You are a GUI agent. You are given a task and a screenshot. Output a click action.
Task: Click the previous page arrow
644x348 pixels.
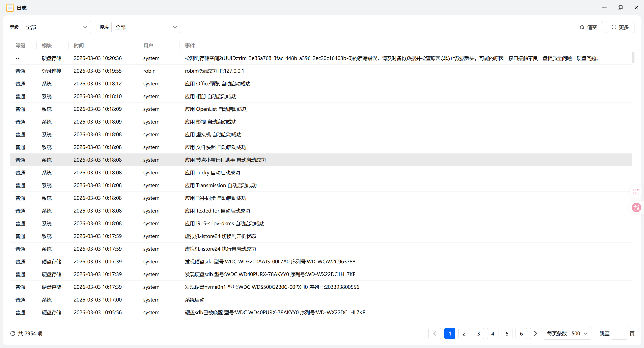[435, 333]
